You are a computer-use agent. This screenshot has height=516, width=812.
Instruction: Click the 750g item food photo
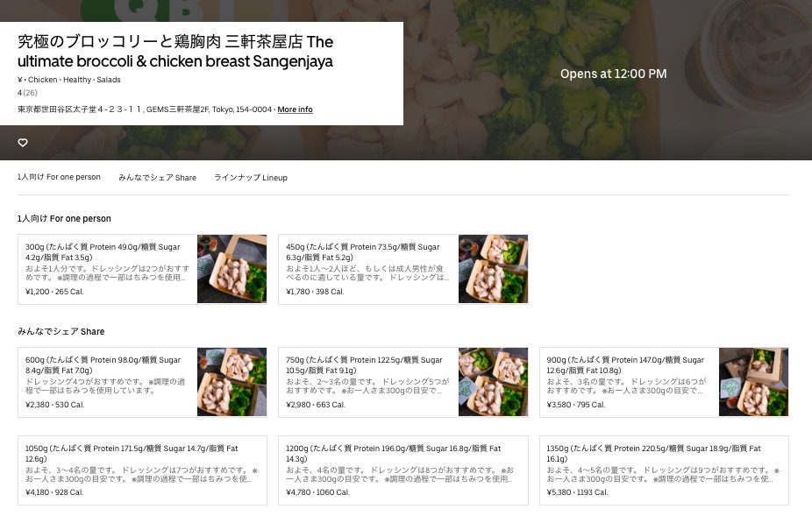tap(493, 382)
